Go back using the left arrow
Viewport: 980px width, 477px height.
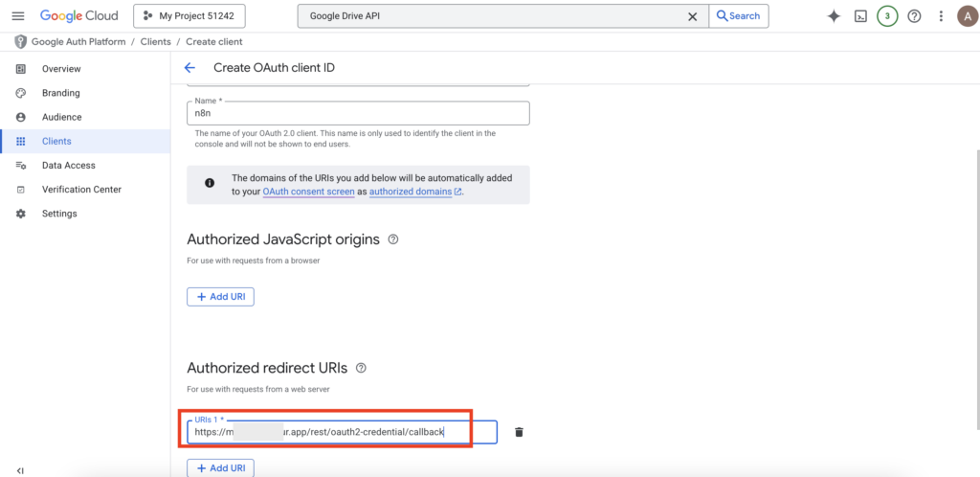(189, 68)
